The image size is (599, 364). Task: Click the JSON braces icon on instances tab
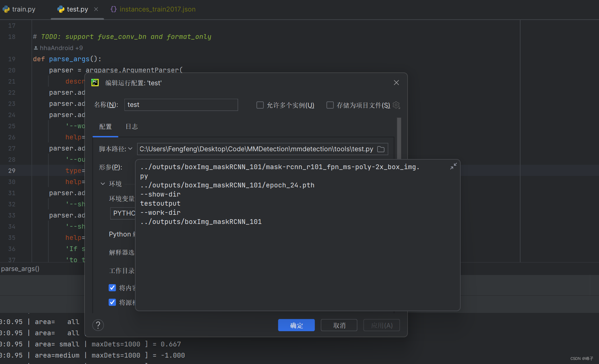coord(114,9)
